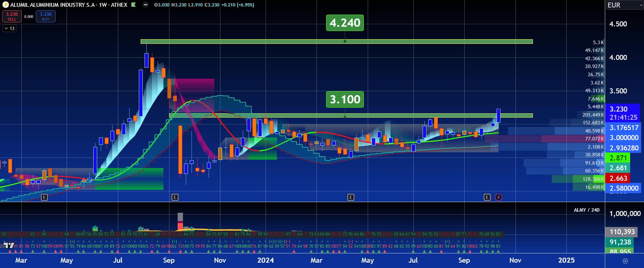This screenshot has height=268, width=644.
Task: Click the teal 91,238 volume label
Action: coord(620,242)
